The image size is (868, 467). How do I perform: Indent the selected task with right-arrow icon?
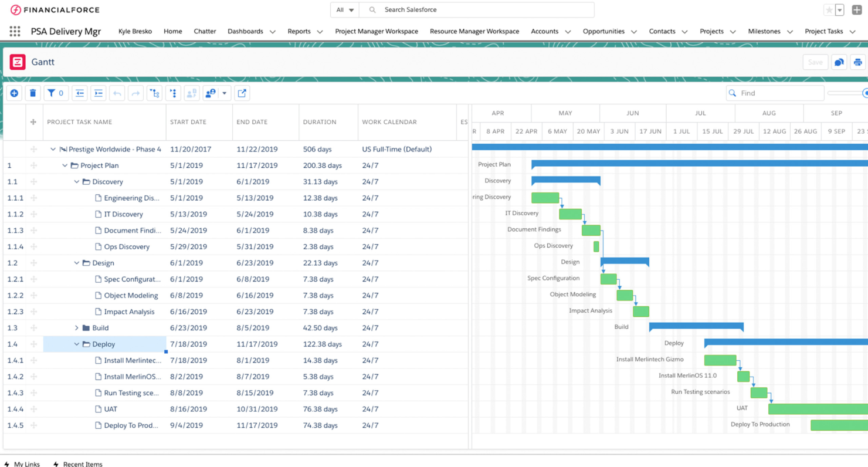tap(99, 93)
